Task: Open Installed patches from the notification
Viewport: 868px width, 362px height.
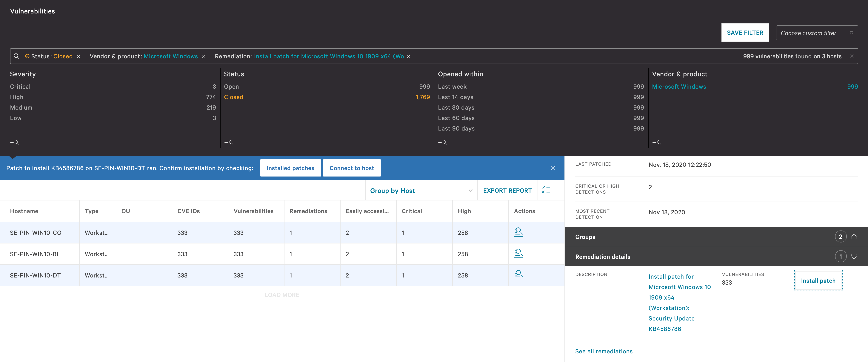Action: 290,168
